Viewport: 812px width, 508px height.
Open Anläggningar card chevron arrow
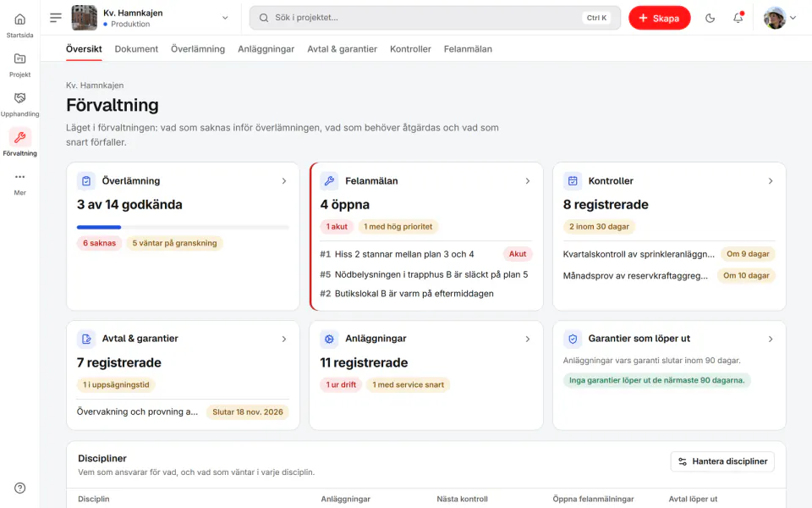[527, 339]
